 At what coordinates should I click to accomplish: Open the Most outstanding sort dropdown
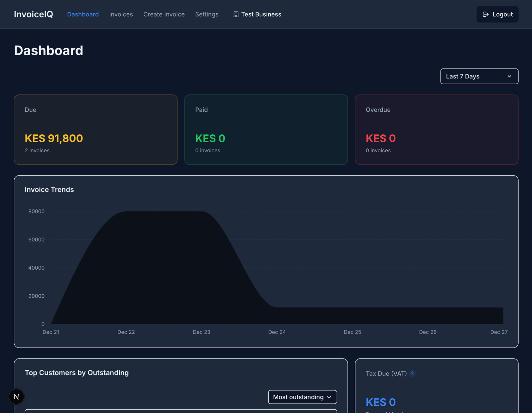pyautogui.click(x=302, y=397)
